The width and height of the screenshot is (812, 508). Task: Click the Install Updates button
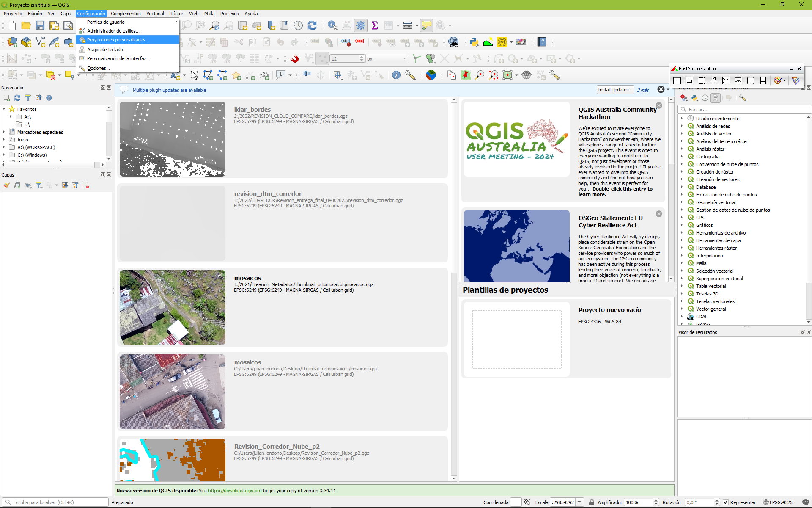click(x=615, y=90)
